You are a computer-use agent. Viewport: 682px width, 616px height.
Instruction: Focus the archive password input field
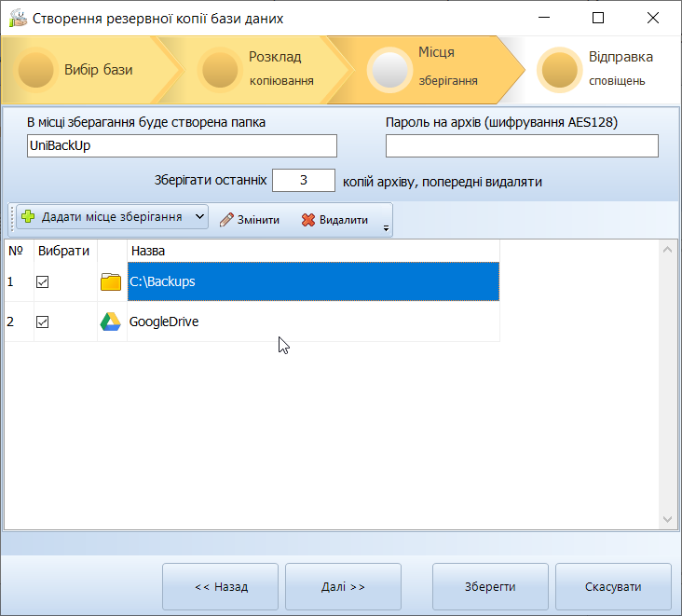point(522,145)
